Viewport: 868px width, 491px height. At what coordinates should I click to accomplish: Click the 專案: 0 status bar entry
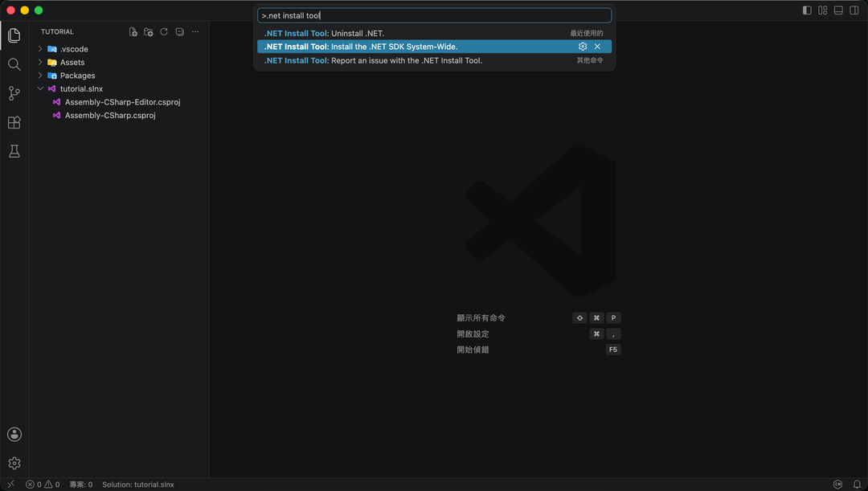(81, 485)
